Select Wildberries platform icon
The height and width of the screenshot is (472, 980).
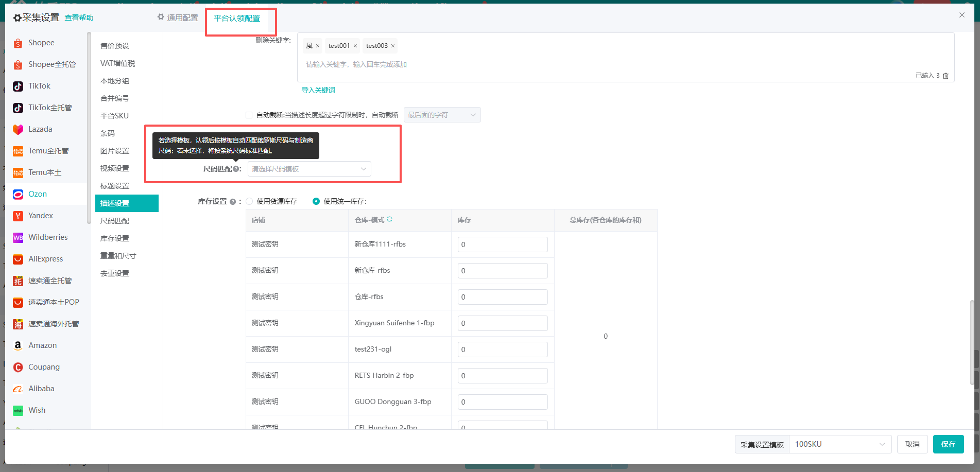(18, 238)
